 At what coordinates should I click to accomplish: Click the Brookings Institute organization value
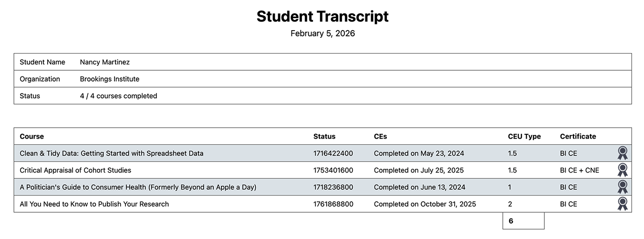point(110,79)
